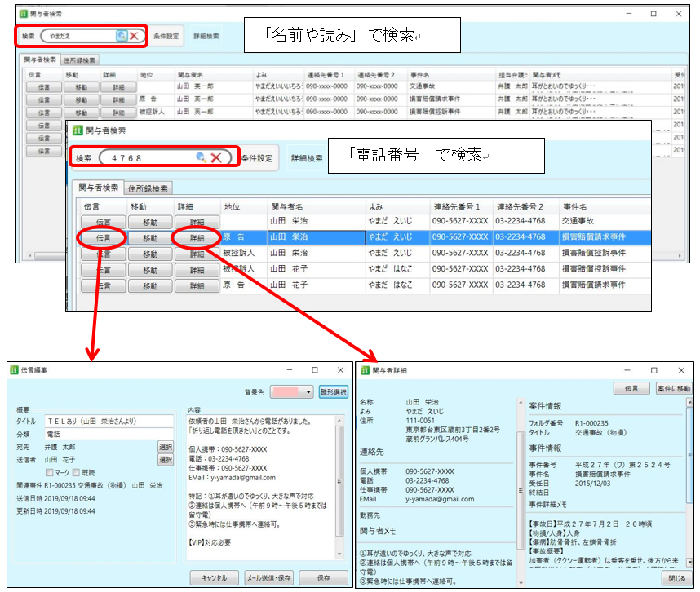700x592 pixels.
Task: Click 詳細 button in the 被控訴人 山田花子 row
Action: (197, 270)
